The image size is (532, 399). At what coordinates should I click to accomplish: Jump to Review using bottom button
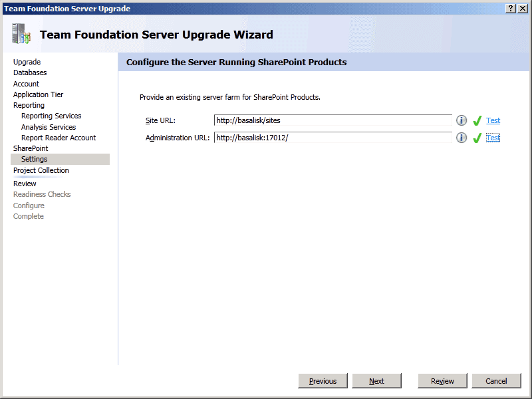[442, 381]
